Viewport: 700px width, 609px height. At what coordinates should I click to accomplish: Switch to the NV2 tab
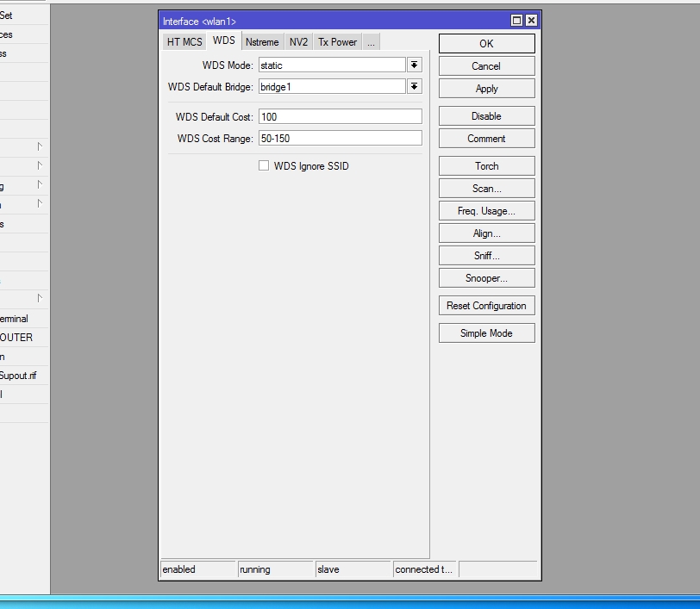[x=298, y=42]
